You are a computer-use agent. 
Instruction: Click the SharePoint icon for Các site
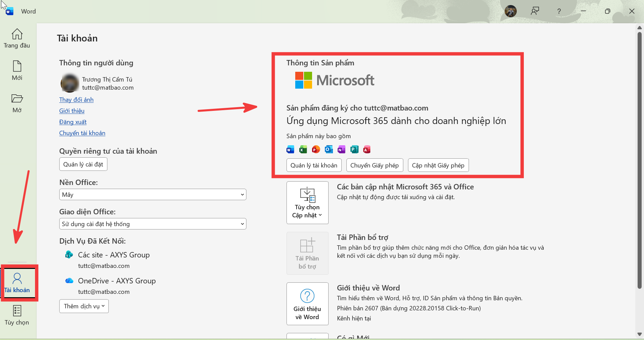point(69,254)
